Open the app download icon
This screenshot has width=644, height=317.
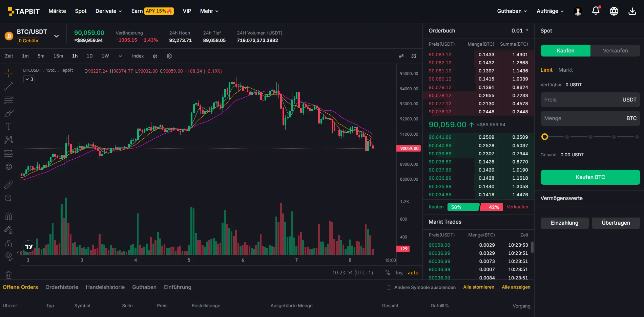pos(632,11)
